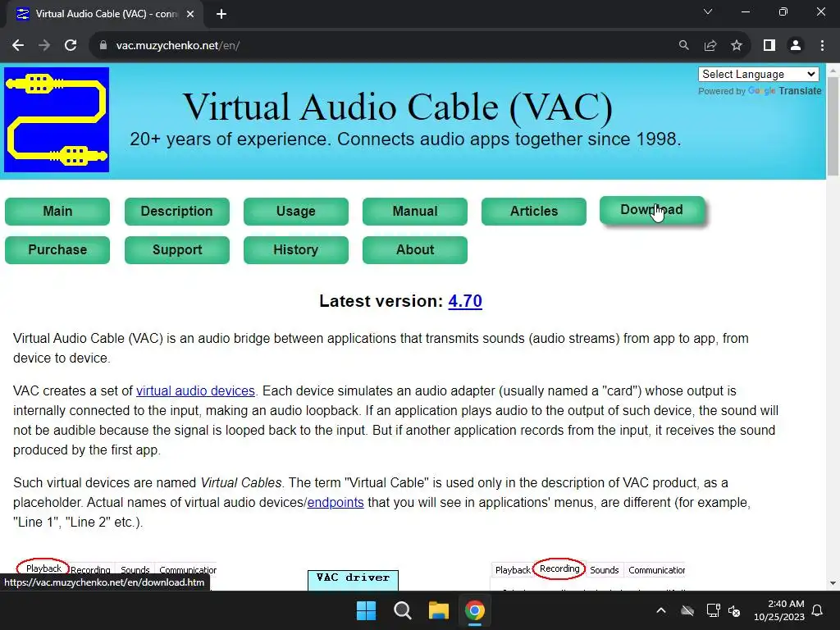
Task: Click the Download button
Action: pos(652,210)
